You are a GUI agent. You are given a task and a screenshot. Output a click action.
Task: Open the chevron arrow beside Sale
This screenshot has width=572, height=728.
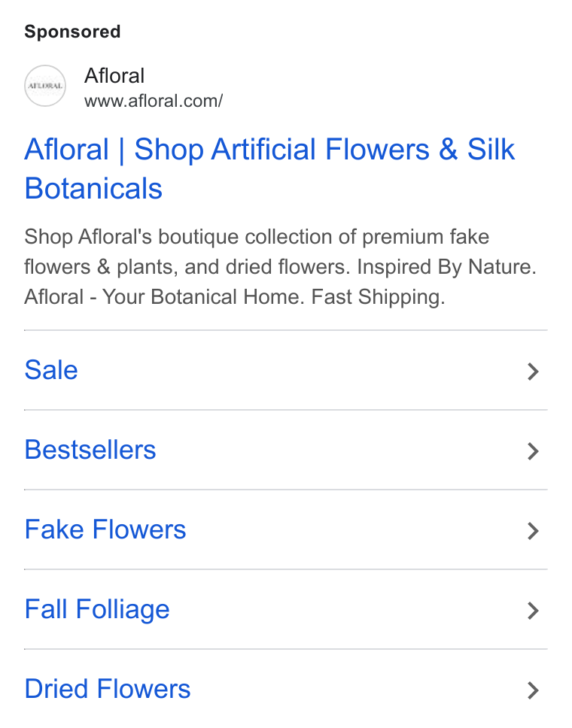pos(533,372)
